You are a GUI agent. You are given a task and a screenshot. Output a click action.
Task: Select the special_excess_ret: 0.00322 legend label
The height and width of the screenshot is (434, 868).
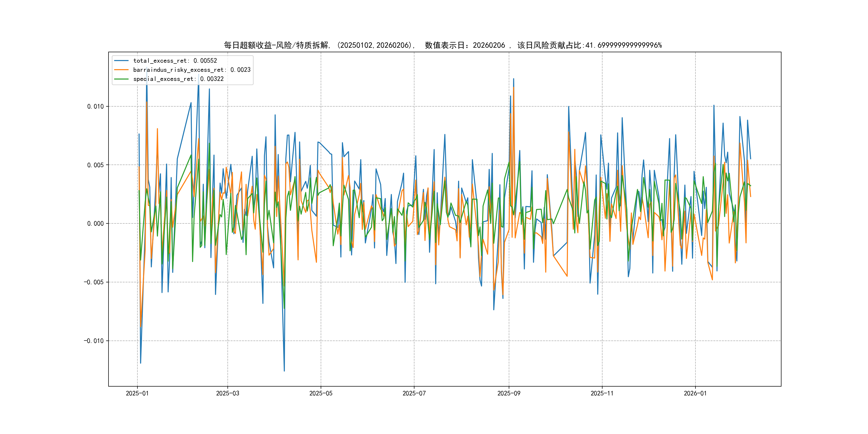click(178, 79)
